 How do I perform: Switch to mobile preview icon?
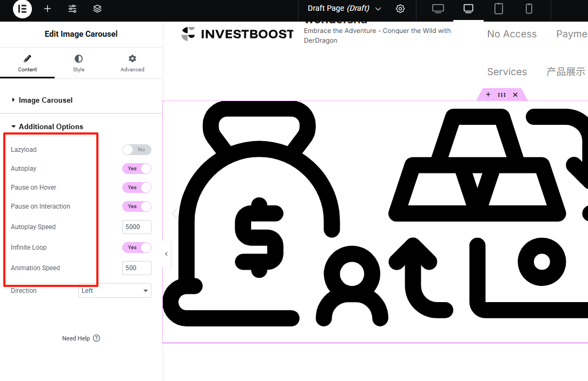point(529,9)
